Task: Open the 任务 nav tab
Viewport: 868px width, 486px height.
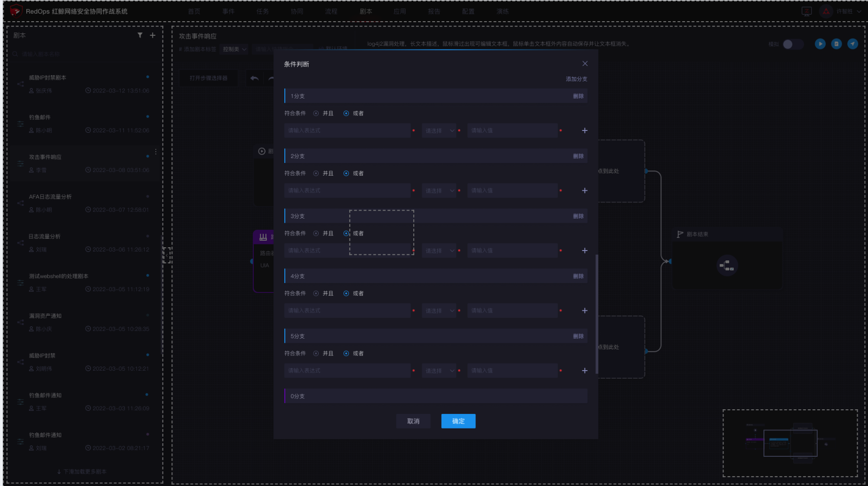Action: 263,11
